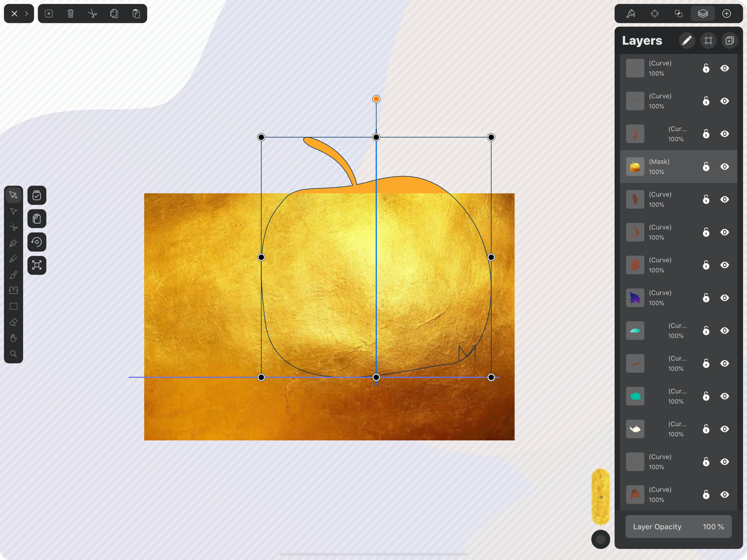Screen dimensions: 747x560
Task: Lock the (Mask) layer
Action: 706,167
